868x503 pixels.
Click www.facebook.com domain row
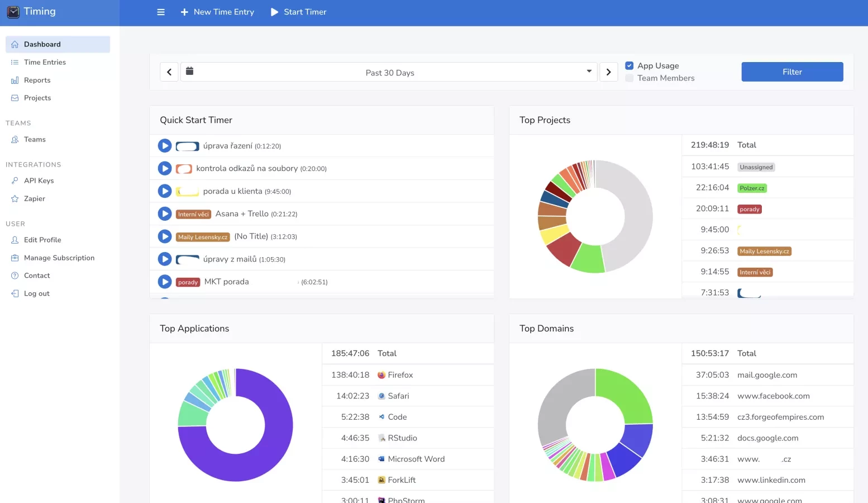(x=768, y=396)
